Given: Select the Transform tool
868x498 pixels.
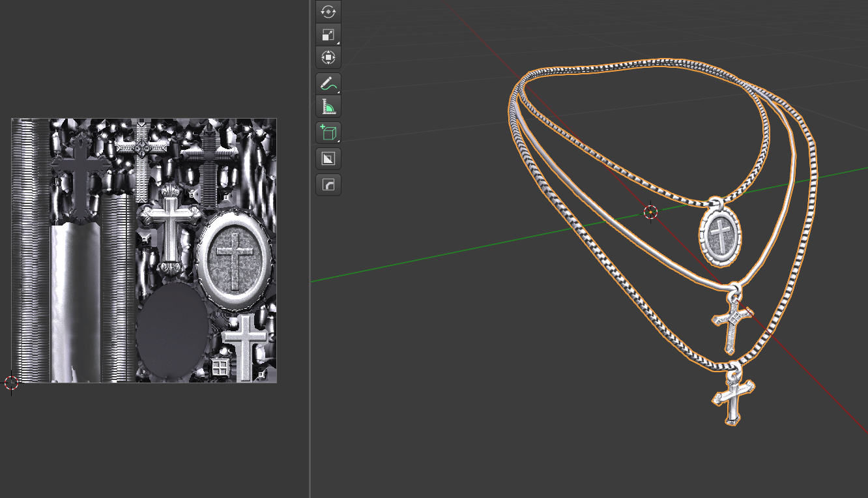Looking at the screenshot, I should (328, 57).
